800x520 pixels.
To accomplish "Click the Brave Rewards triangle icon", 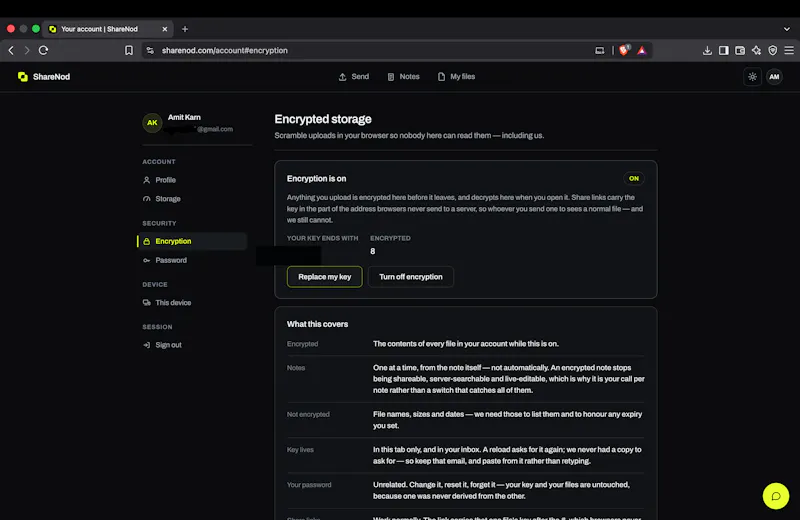I will coord(642,51).
